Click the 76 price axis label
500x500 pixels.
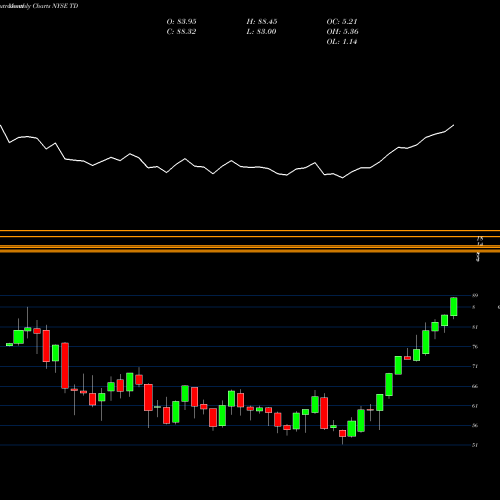[475, 347]
